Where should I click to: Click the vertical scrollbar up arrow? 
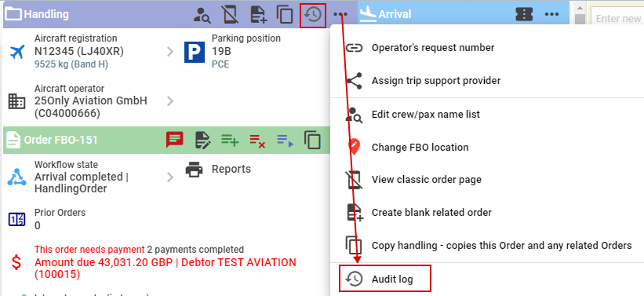click(x=580, y=7)
